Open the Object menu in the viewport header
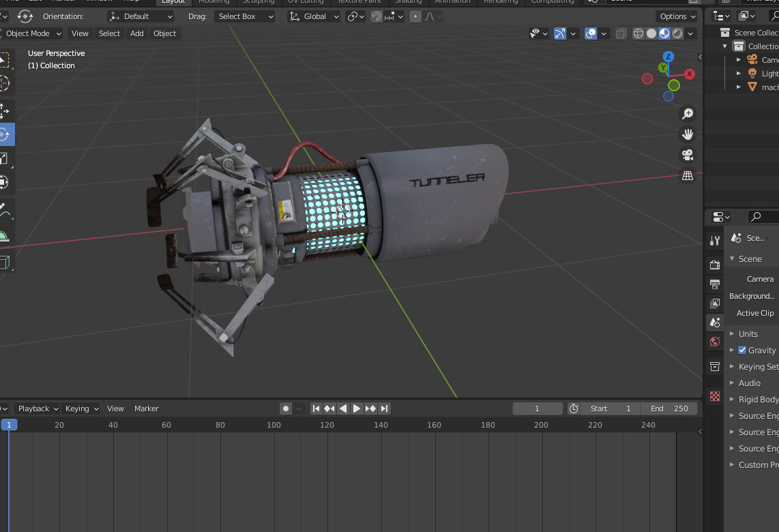This screenshot has height=532, width=779. coord(164,33)
